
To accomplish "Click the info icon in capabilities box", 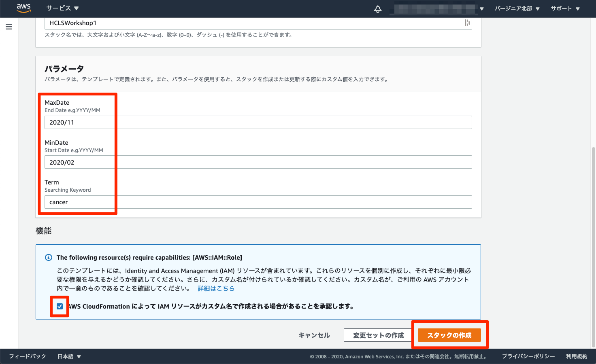I will point(49,257).
